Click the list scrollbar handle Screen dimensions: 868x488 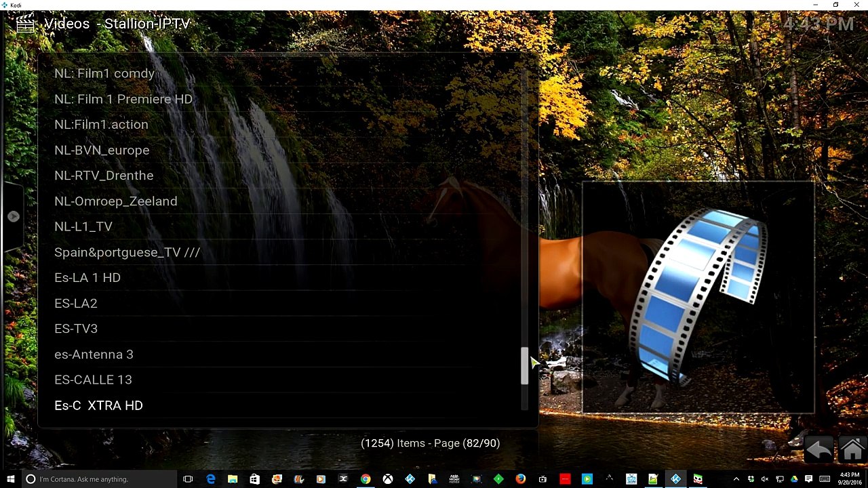(x=524, y=366)
